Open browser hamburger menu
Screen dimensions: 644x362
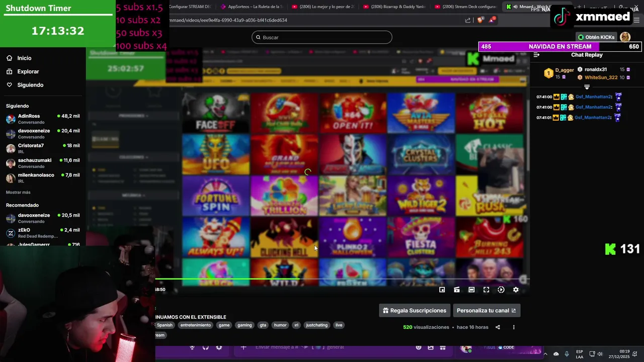(x=637, y=20)
